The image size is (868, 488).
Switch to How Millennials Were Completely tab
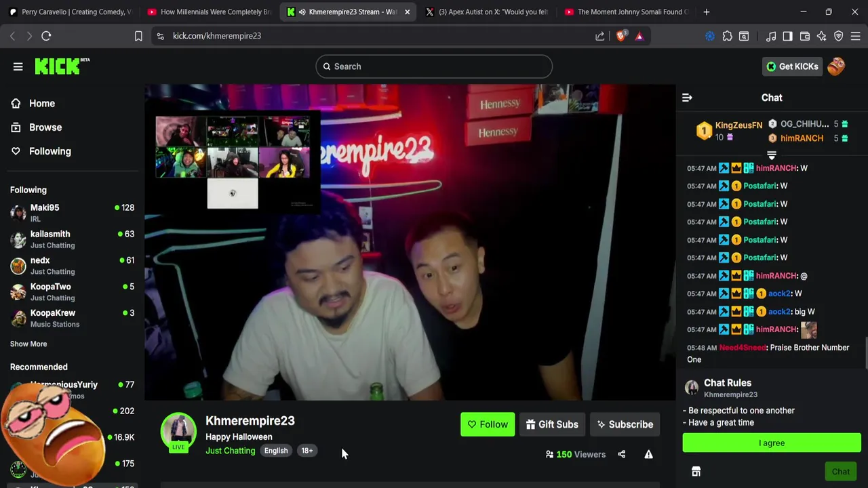click(209, 12)
